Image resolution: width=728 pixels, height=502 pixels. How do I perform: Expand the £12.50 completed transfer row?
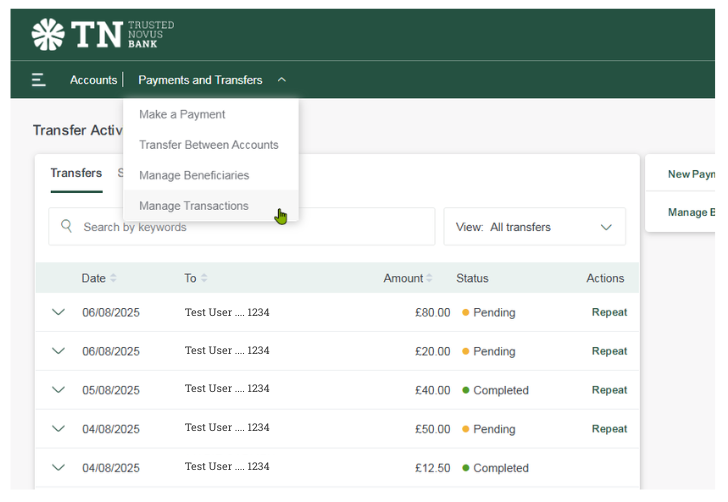[x=58, y=468]
